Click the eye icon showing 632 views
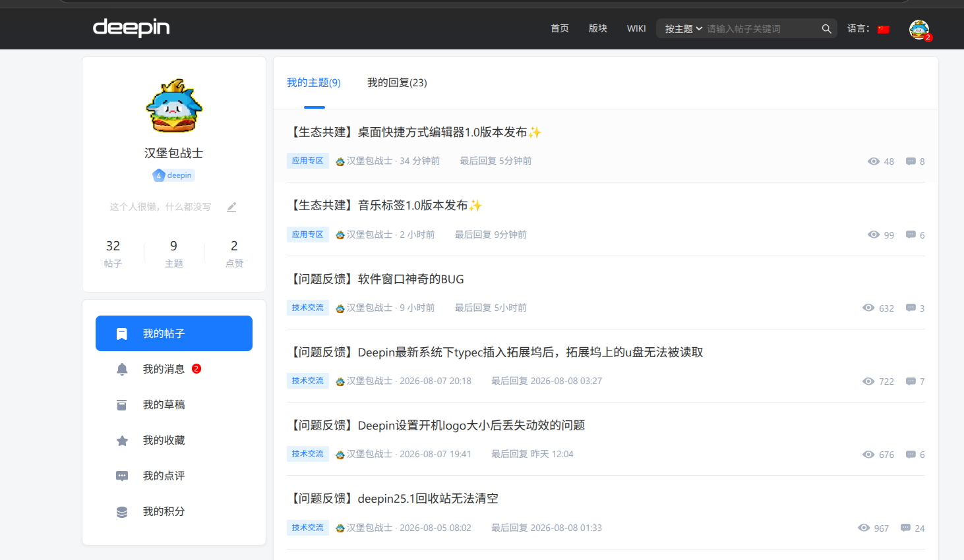This screenshot has width=964, height=560. 868,308
